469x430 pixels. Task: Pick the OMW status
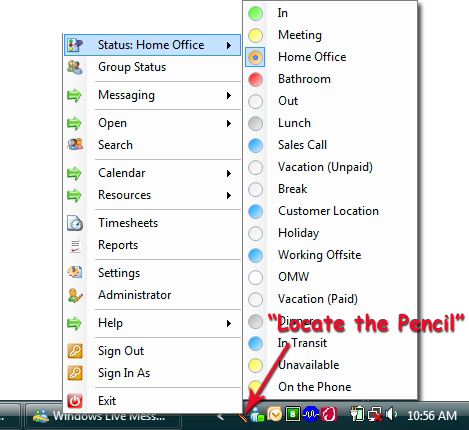coord(330,277)
